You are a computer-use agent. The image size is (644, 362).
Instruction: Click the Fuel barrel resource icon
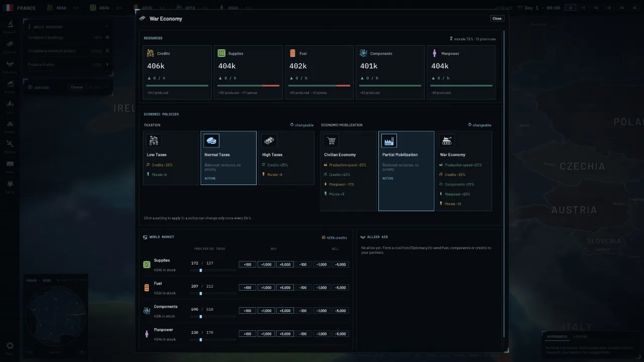(292, 53)
